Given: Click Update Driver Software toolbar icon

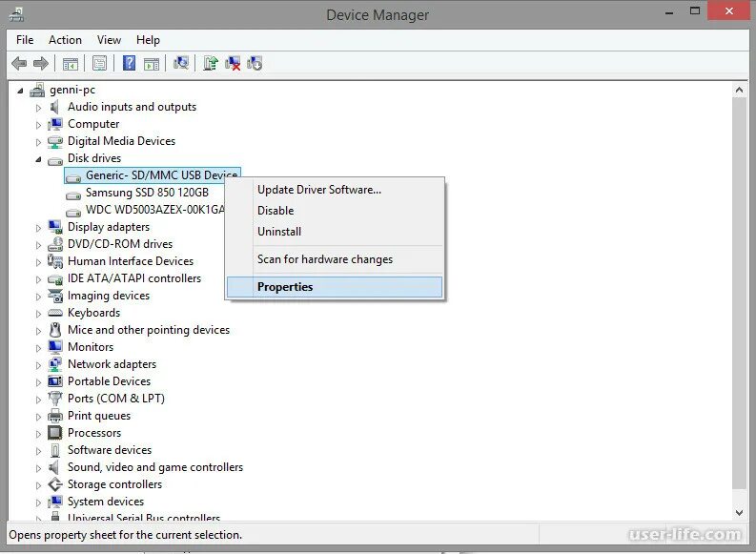Looking at the screenshot, I should pos(211,63).
